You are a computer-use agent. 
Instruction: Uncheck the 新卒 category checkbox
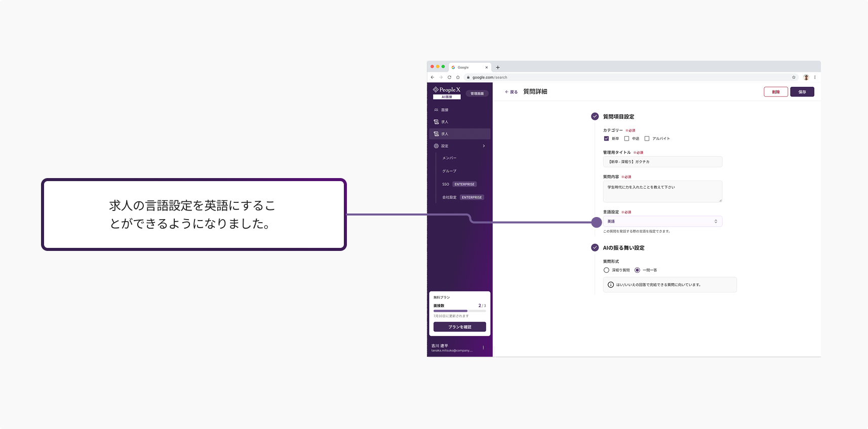click(x=606, y=139)
